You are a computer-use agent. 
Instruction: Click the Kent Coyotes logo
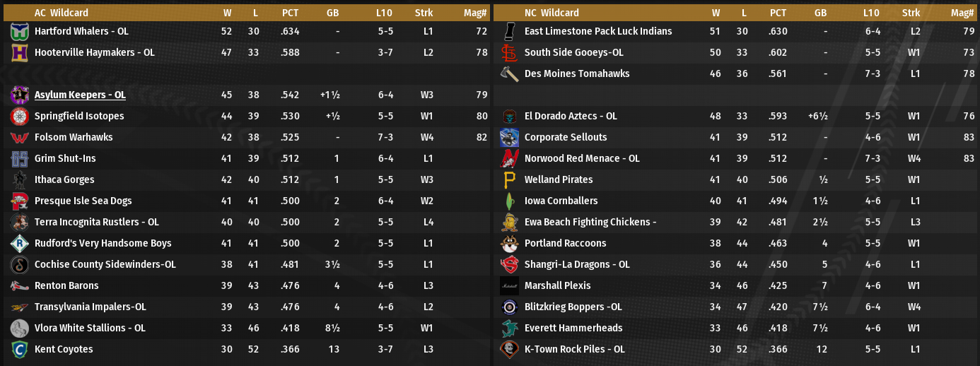pyautogui.click(x=19, y=350)
